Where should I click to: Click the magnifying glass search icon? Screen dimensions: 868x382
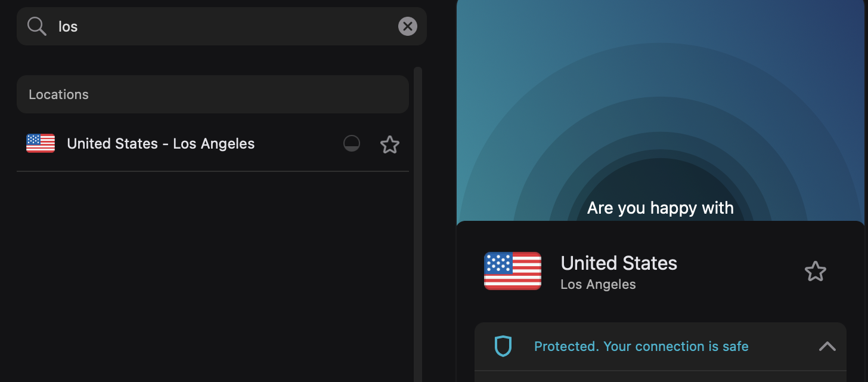[37, 26]
